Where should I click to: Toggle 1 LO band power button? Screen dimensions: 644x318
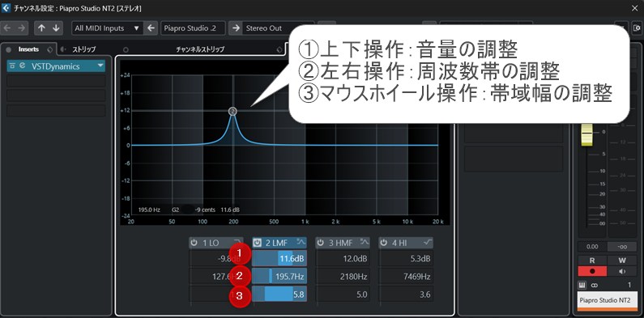click(194, 243)
